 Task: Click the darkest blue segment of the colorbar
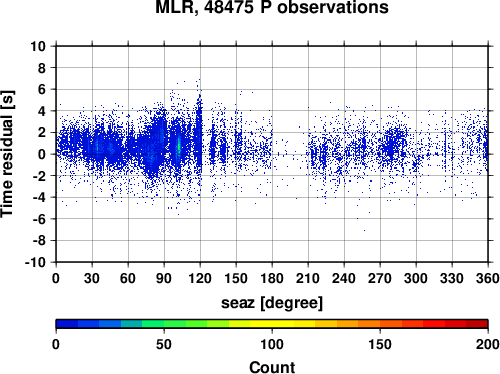point(67,324)
